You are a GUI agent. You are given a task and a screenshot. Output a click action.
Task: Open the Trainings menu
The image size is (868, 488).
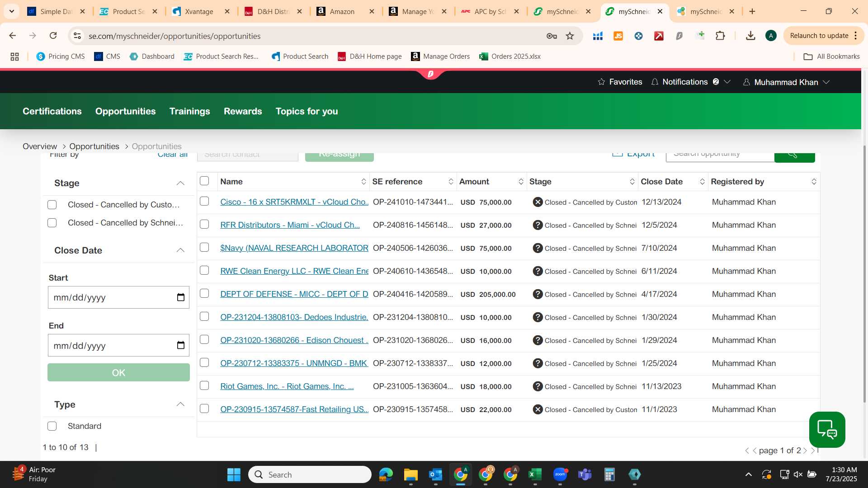tap(189, 111)
